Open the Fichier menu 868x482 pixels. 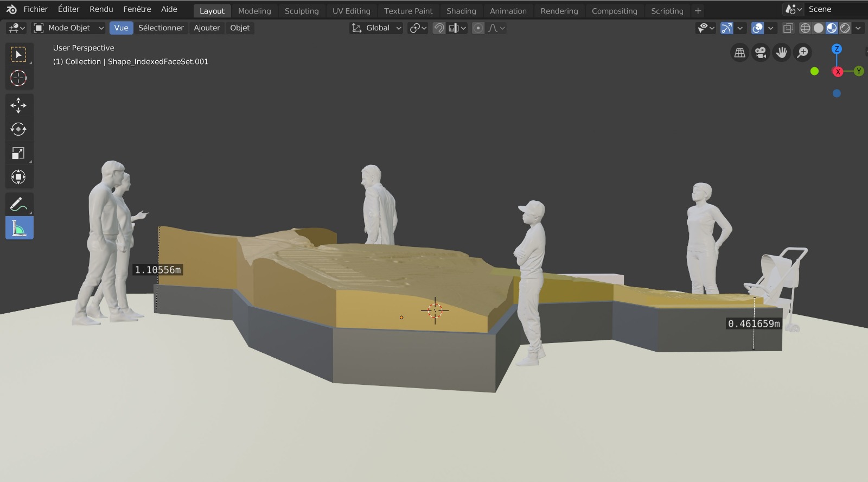point(36,9)
